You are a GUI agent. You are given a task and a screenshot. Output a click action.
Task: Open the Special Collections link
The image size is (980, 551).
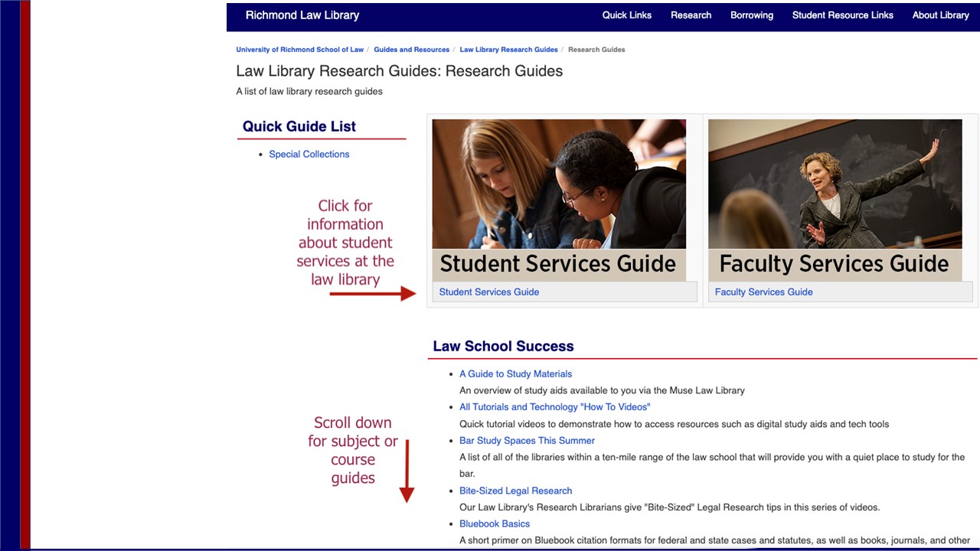[x=309, y=154]
